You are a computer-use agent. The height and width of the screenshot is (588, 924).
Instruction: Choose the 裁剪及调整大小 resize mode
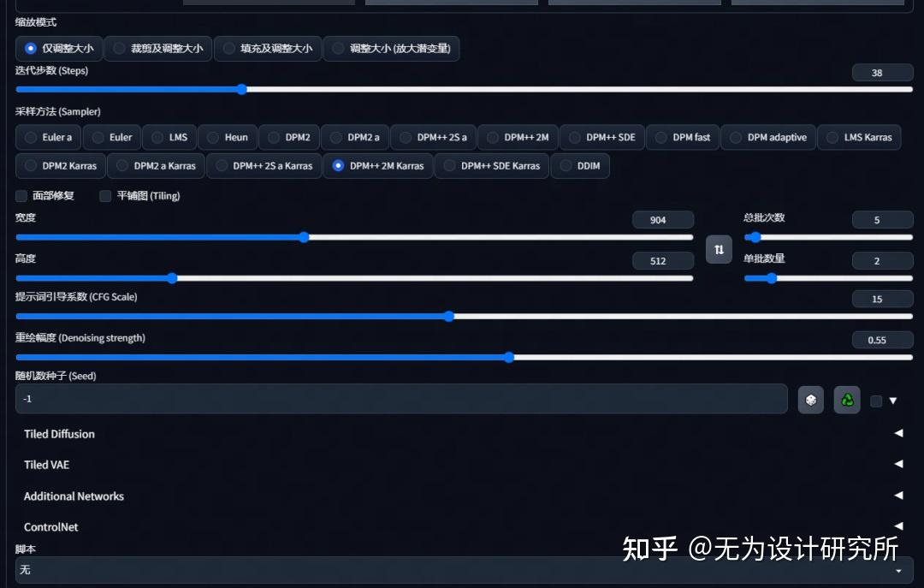pyautogui.click(x=157, y=49)
